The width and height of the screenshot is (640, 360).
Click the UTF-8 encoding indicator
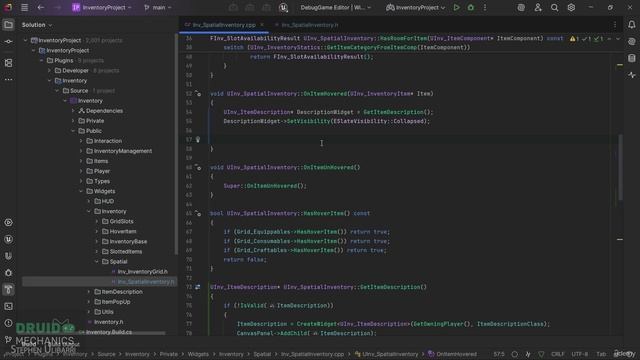coord(580,354)
